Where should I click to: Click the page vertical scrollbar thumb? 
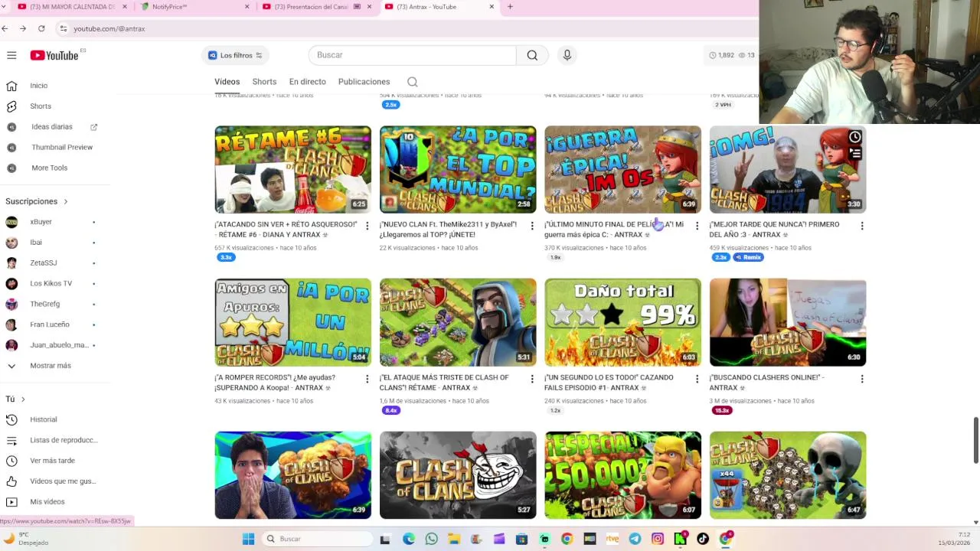976,441
